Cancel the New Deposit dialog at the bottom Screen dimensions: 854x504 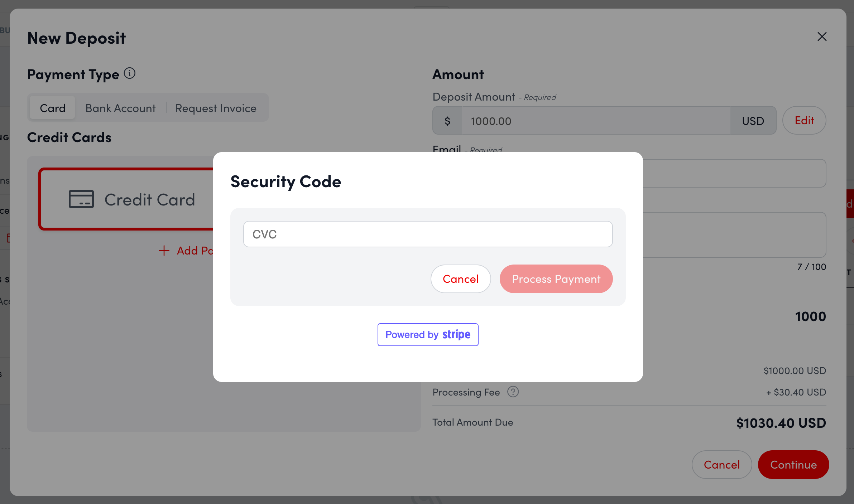point(721,465)
